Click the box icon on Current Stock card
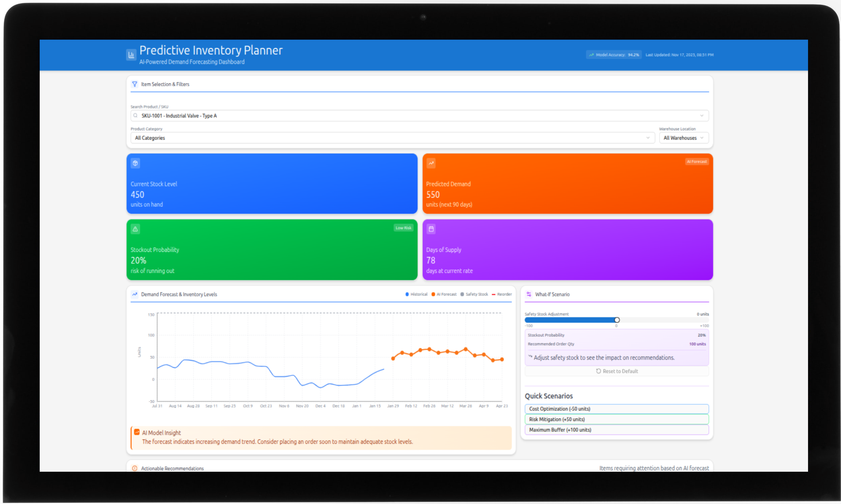This screenshot has width=841, height=504. tap(135, 163)
